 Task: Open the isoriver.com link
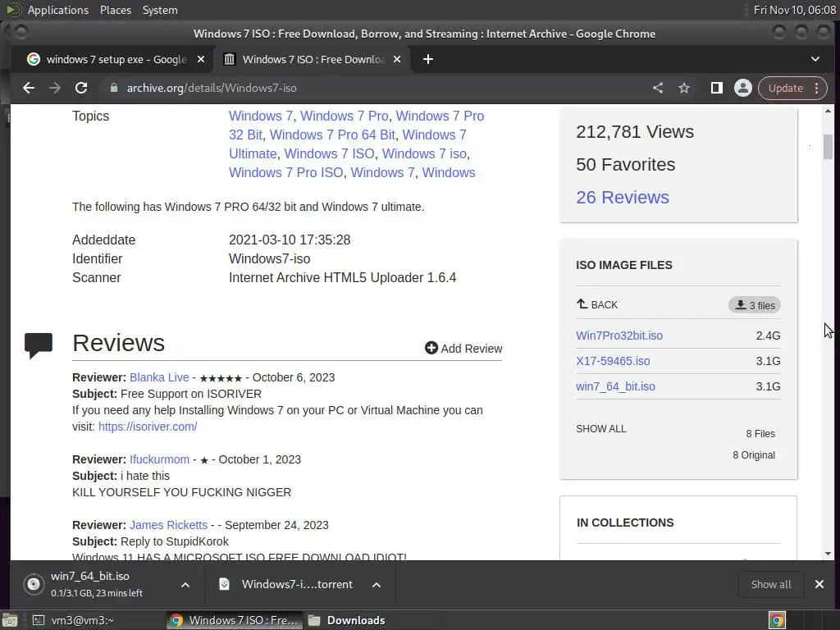tap(148, 427)
